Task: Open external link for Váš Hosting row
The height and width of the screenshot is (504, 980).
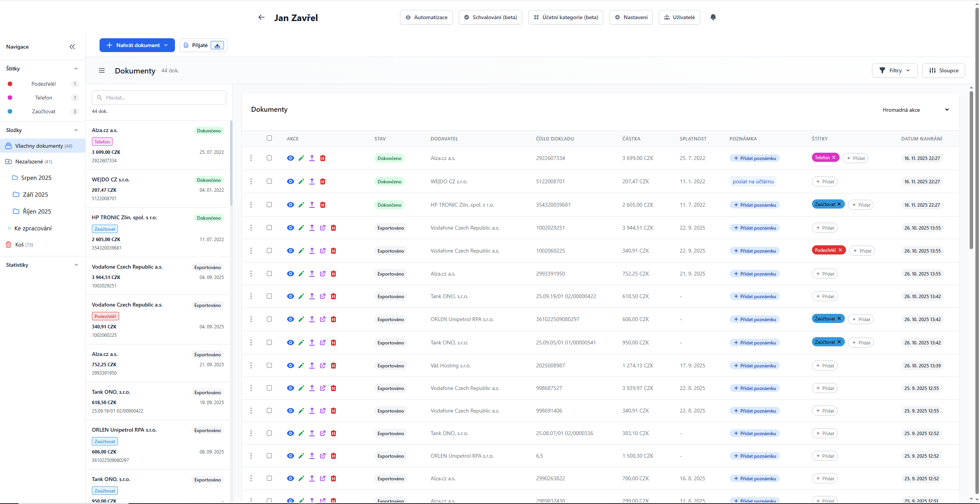Action: (x=323, y=365)
